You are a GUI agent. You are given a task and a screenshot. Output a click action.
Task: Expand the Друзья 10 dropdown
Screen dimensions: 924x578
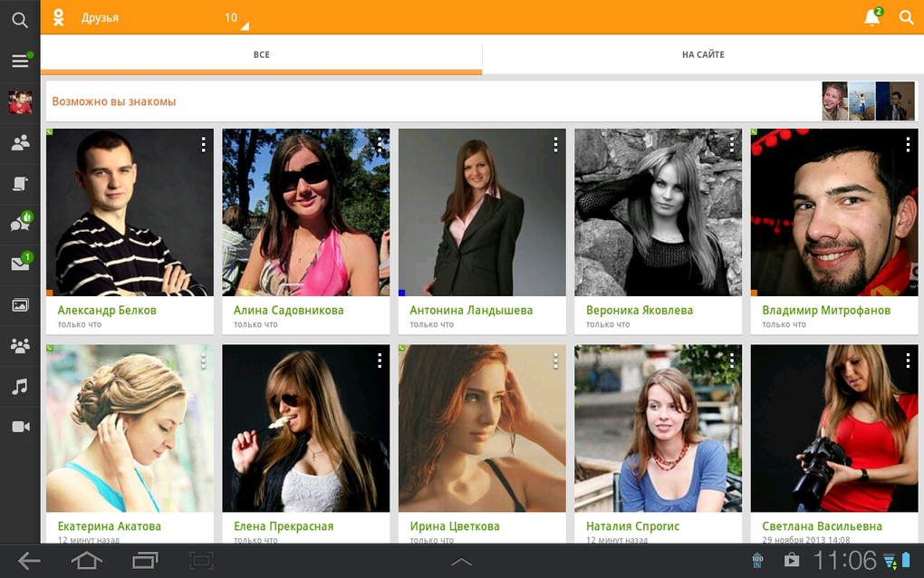pyautogui.click(x=164, y=18)
